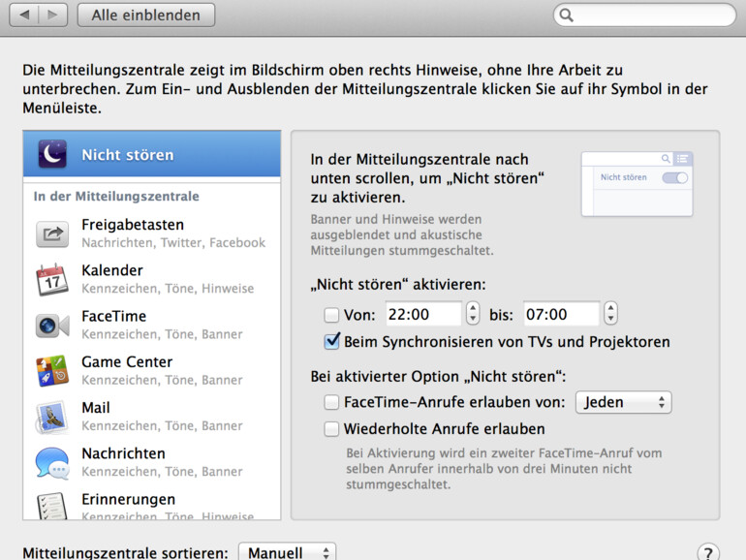Go back with the left arrow button
This screenshot has height=560, width=746.
point(25,15)
